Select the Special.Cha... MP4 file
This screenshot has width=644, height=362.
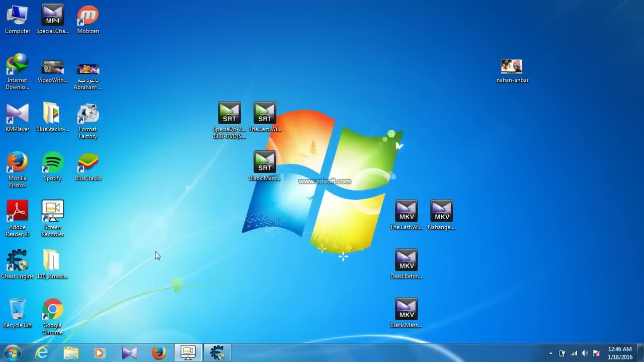pos(53,20)
